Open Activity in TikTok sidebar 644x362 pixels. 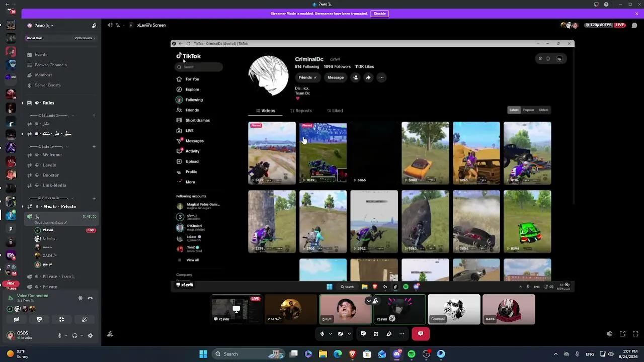click(188, 151)
